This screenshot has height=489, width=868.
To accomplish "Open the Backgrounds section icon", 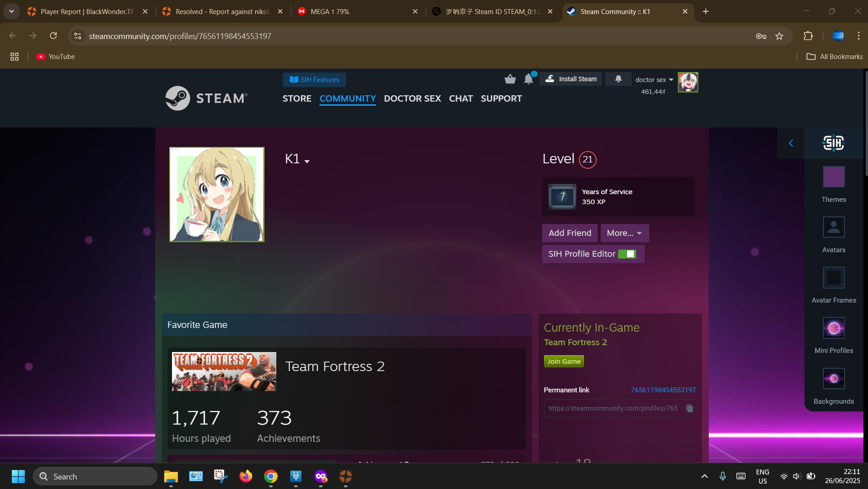I will pyautogui.click(x=834, y=379).
